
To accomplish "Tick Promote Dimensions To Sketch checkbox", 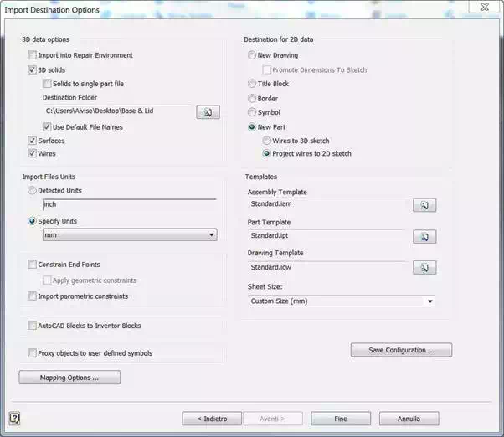I will tap(266, 69).
